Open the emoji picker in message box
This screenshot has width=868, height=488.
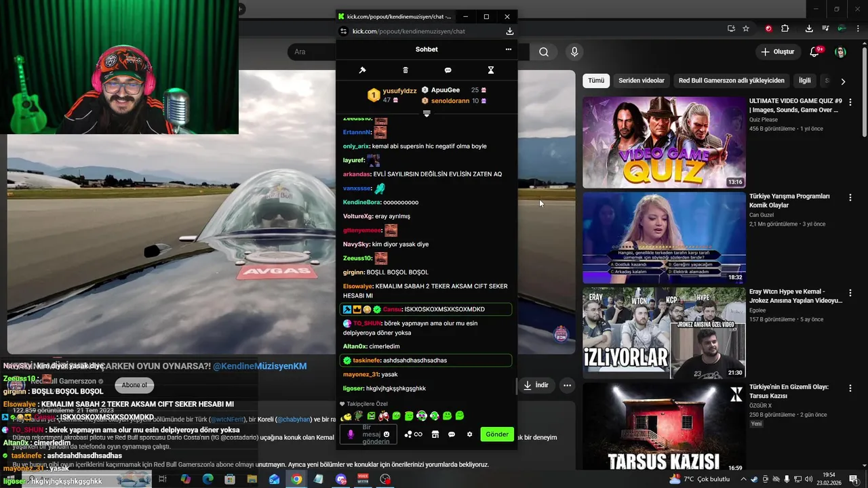pyautogui.click(x=387, y=434)
